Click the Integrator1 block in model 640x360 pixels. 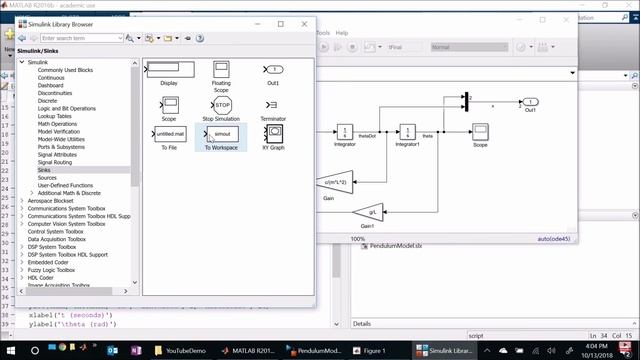coord(407,132)
